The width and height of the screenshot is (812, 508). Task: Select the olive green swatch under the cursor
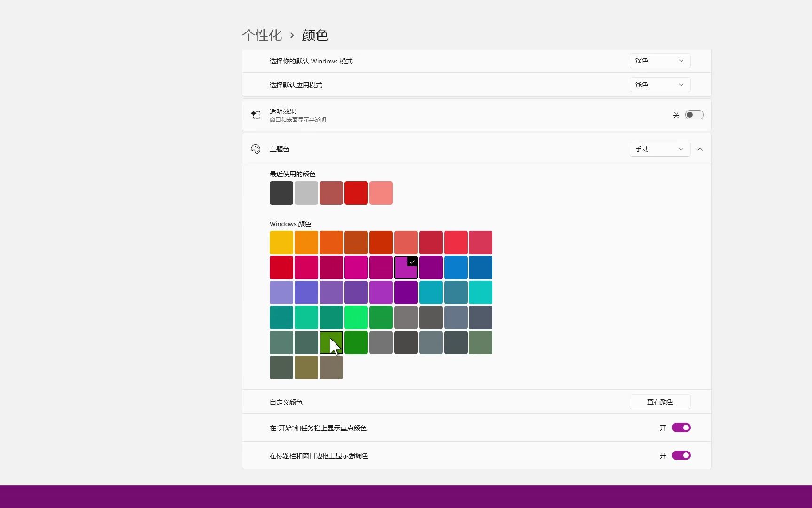331,342
